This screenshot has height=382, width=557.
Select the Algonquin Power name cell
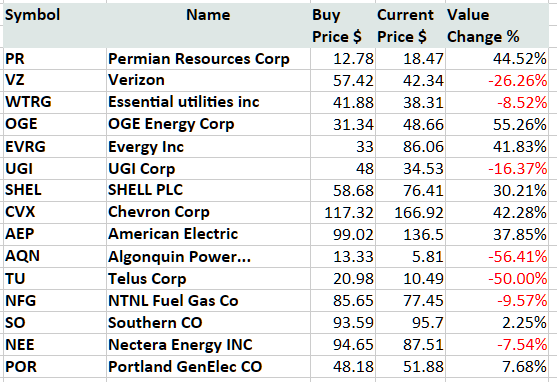208,257
